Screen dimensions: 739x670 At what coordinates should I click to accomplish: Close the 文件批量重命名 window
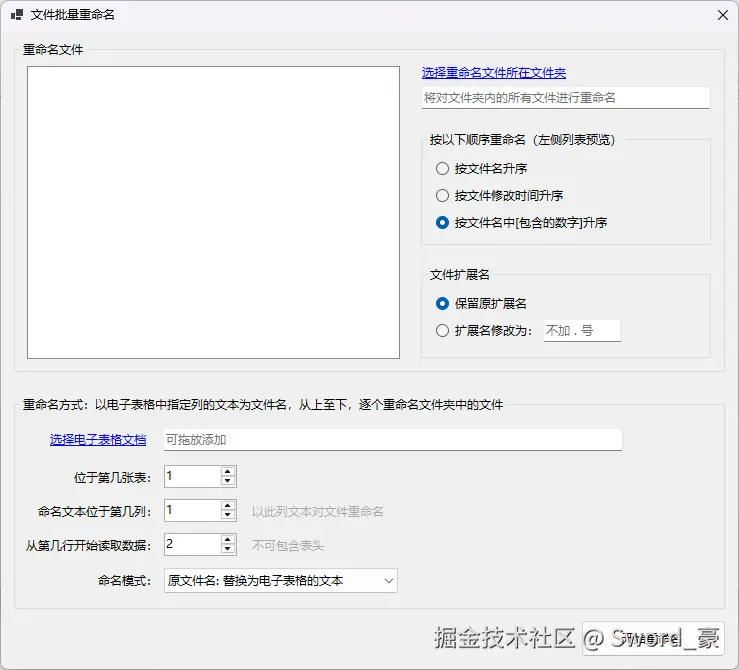pos(723,15)
